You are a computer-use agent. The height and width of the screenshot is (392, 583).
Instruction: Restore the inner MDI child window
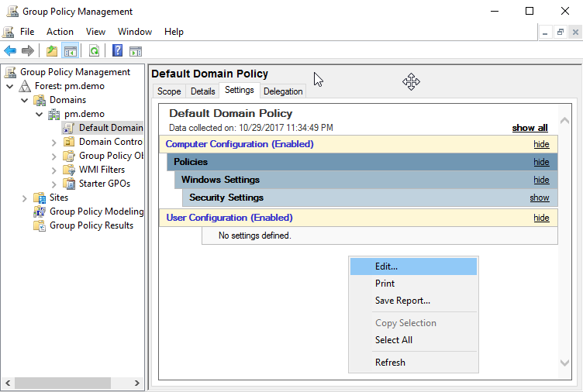[561, 33]
